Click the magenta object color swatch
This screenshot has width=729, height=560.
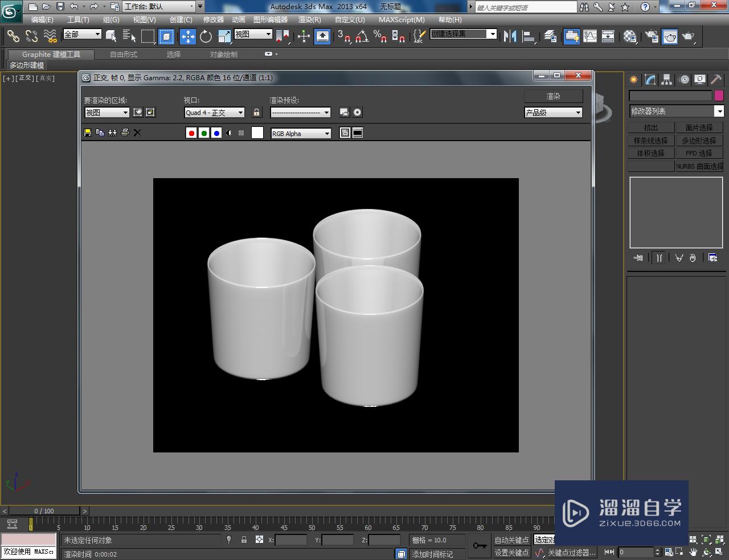719,96
